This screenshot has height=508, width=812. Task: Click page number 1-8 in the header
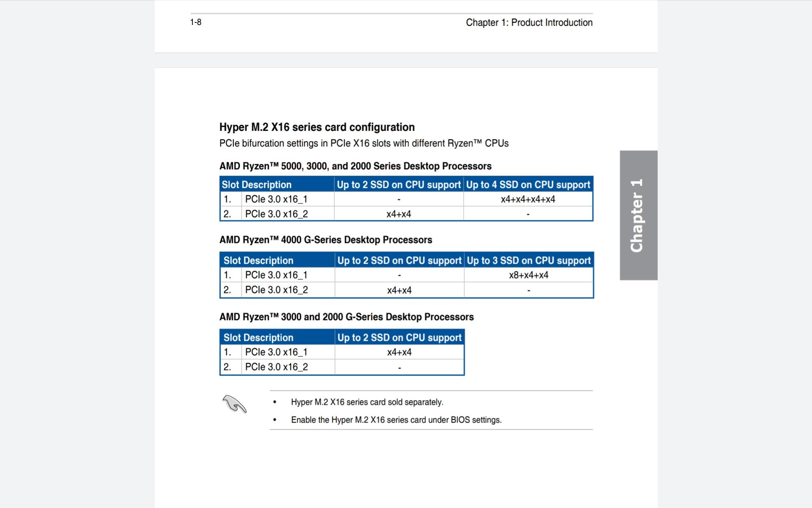(196, 22)
